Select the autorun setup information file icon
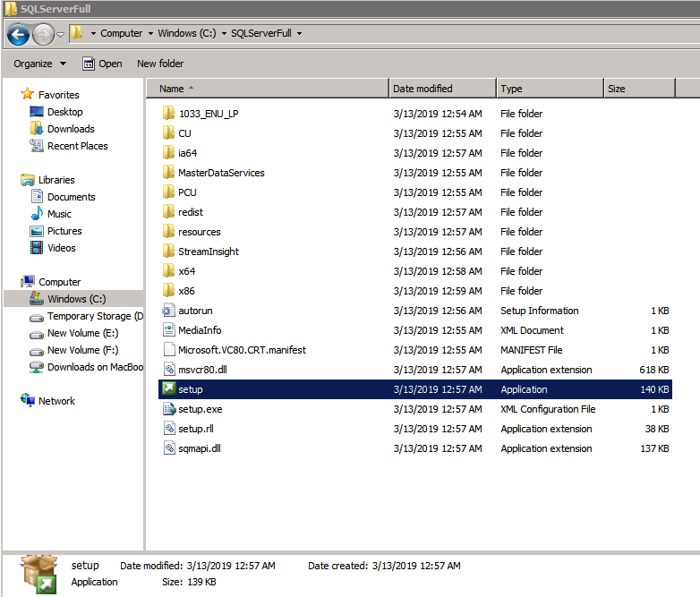This screenshot has height=597, width=700. tap(168, 311)
